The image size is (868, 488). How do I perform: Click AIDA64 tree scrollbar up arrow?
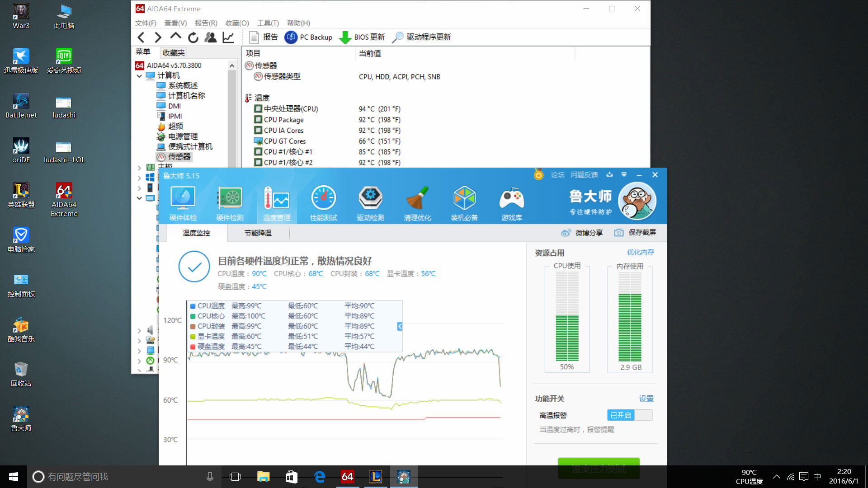pos(232,66)
